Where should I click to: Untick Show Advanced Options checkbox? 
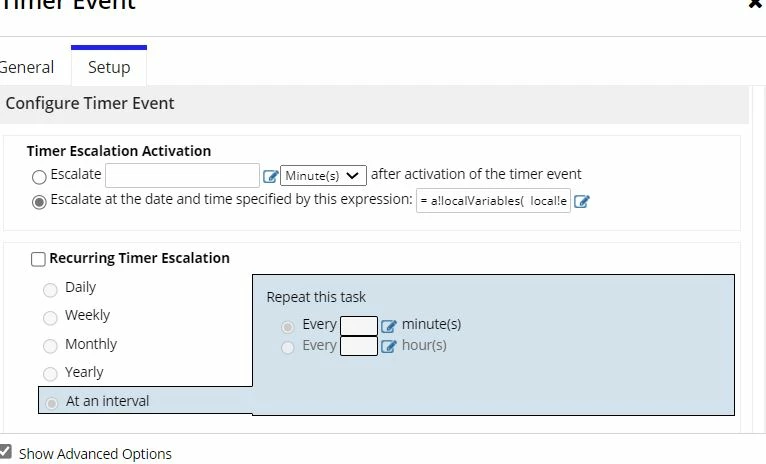point(5,451)
